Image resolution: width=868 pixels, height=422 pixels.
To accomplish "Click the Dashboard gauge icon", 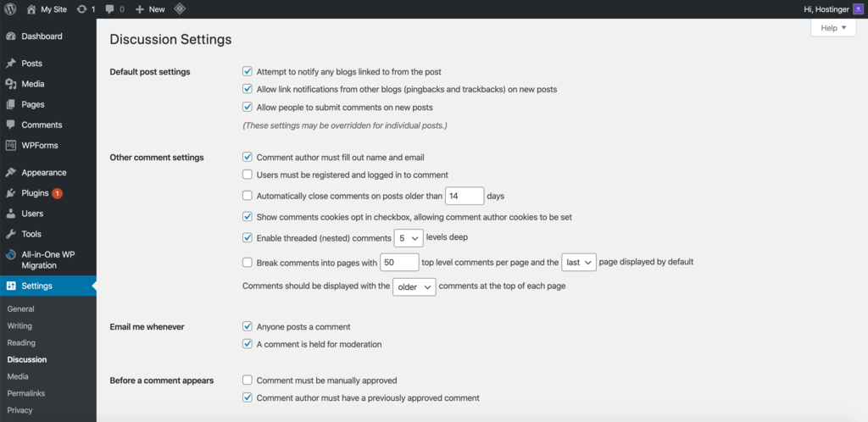I will tap(11, 36).
